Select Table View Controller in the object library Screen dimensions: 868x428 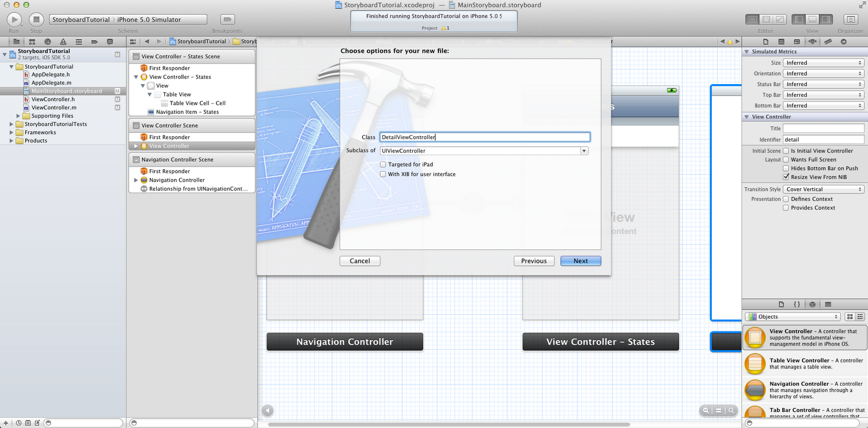point(805,364)
